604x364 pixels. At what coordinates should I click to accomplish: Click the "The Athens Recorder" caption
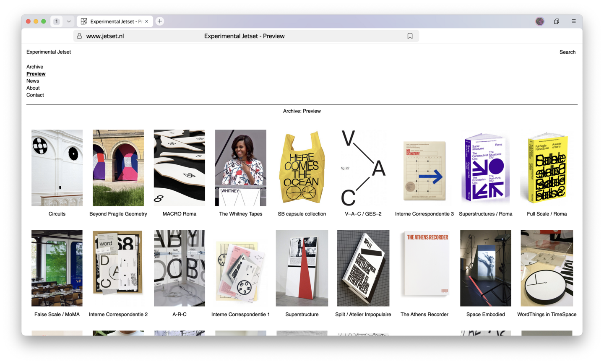tap(424, 315)
